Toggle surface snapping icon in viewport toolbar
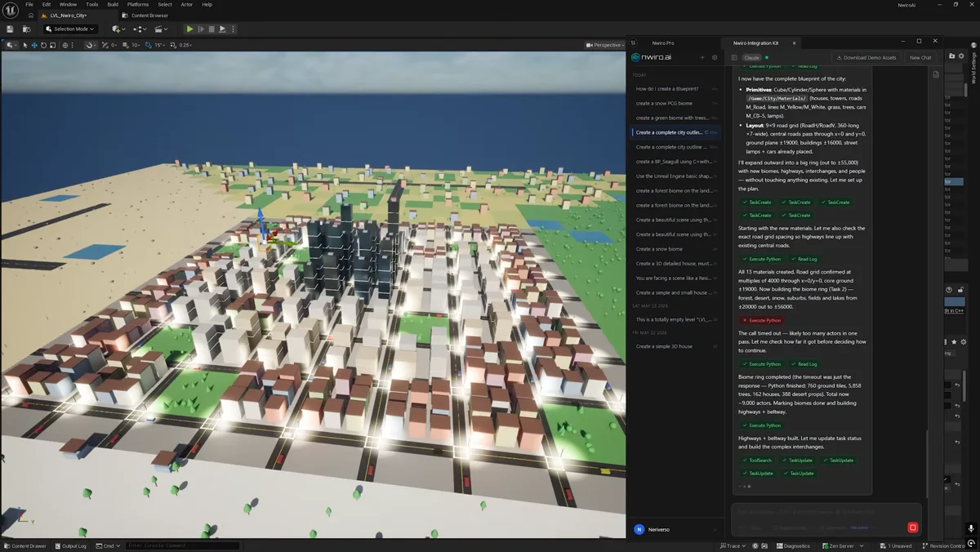Screen dimensions: 980x552 tap(91, 45)
